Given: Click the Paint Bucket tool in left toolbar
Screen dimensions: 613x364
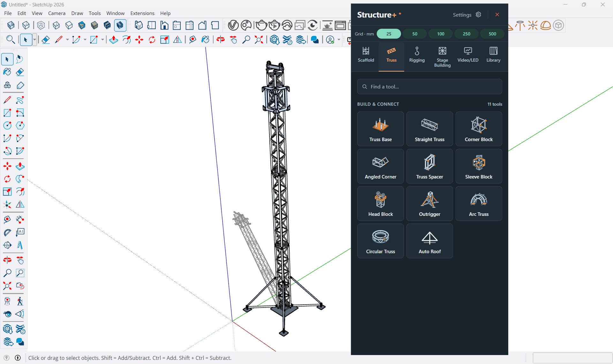Looking at the screenshot, I should click(7, 72).
